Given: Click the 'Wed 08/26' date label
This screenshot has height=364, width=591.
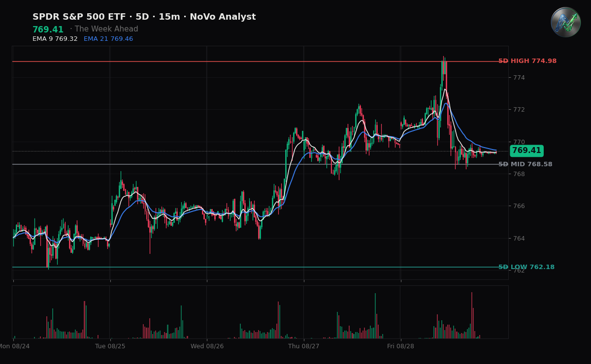Looking at the screenshot, I should 207,346.
